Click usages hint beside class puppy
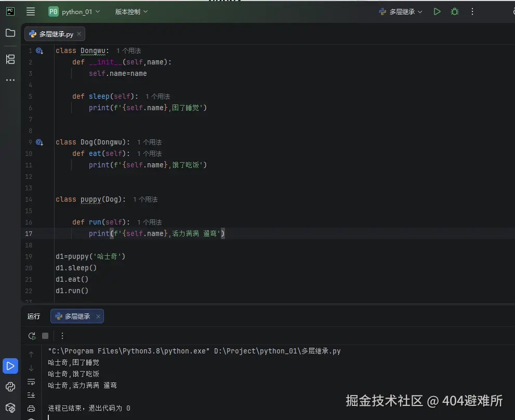515x420 pixels. [x=145, y=199]
